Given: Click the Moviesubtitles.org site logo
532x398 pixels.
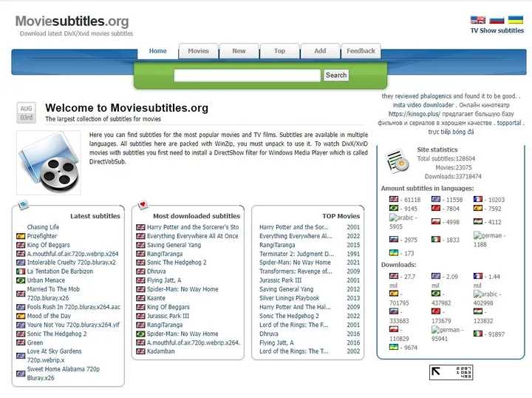Looking at the screenshot, I should 72,21.
